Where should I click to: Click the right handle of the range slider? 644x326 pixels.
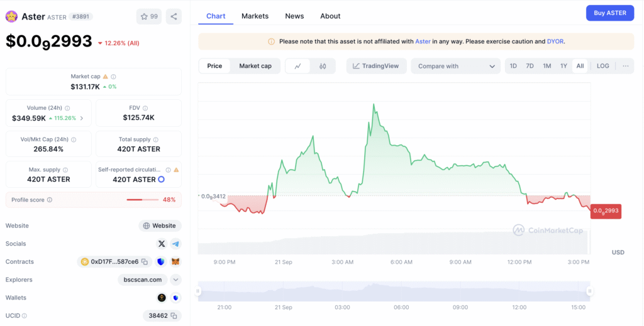[590, 291]
